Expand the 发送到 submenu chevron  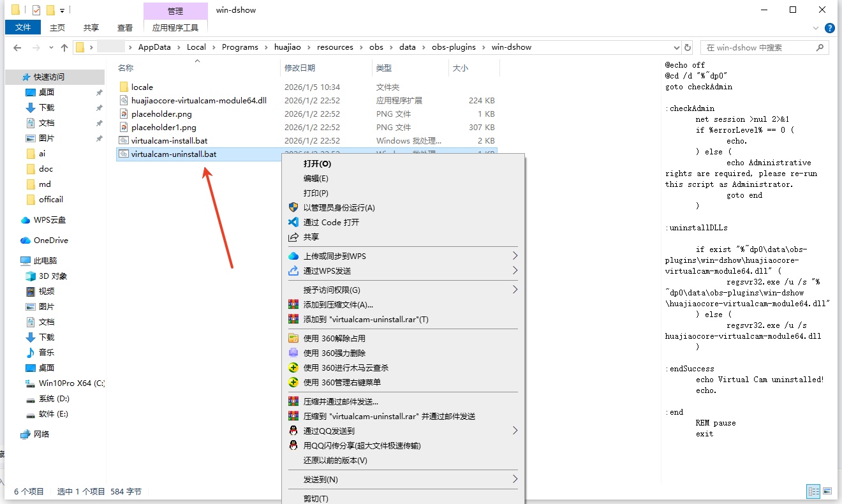click(x=515, y=479)
